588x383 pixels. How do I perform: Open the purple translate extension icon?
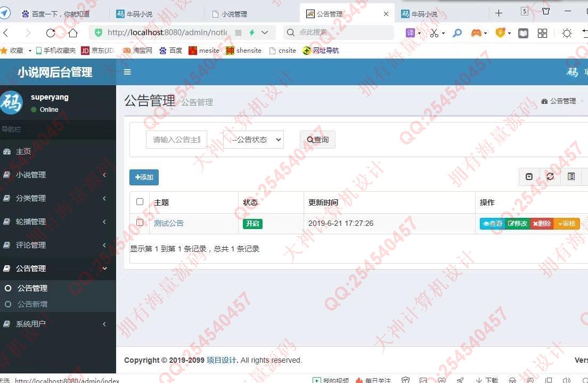pyautogui.click(x=410, y=33)
